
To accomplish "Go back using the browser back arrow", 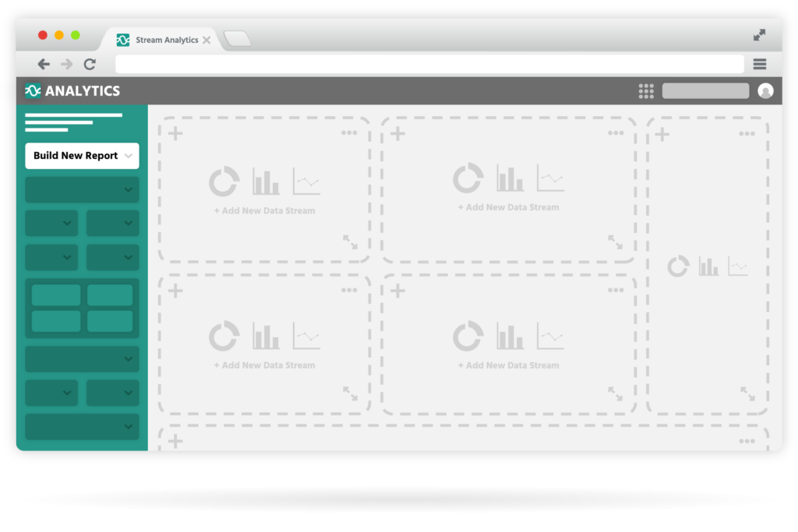I will [x=44, y=64].
